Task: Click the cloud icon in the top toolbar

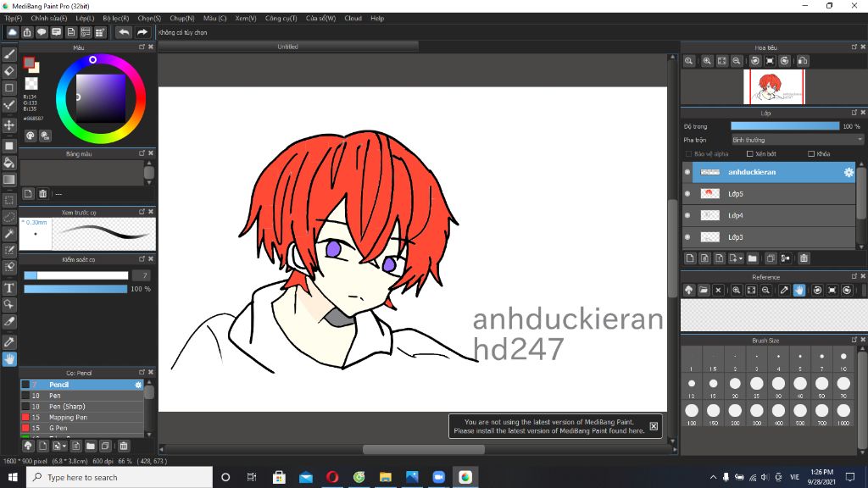Action: pyautogui.click(x=12, y=32)
